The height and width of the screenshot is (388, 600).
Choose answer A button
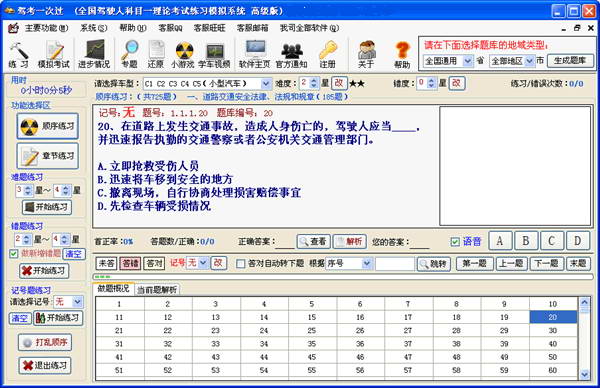(x=500, y=241)
